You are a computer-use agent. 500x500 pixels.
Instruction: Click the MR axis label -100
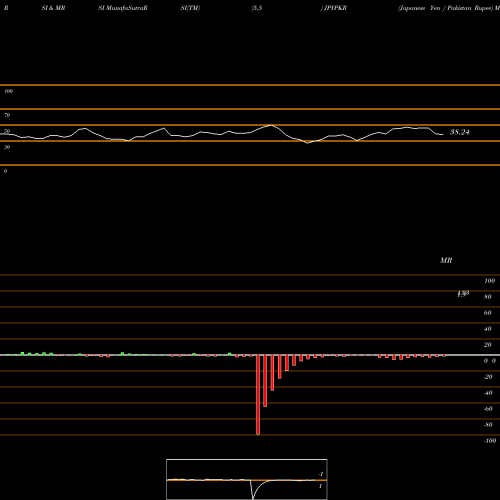coord(490,441)
